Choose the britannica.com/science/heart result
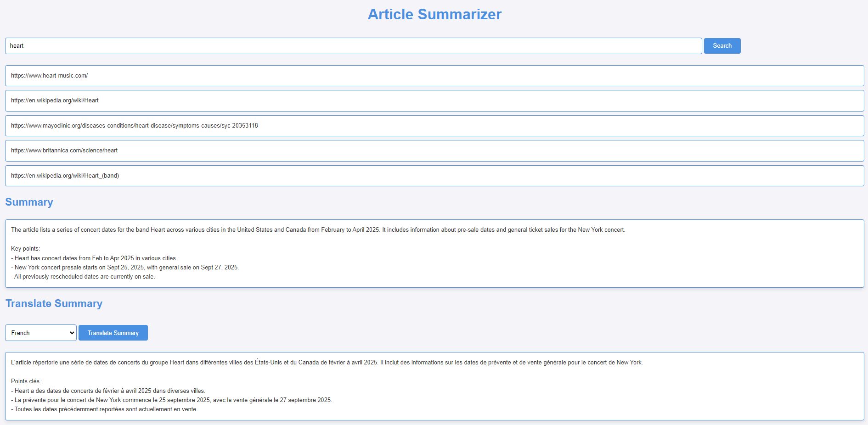This screenshot has width=868, height=425. tap(434, 151)
